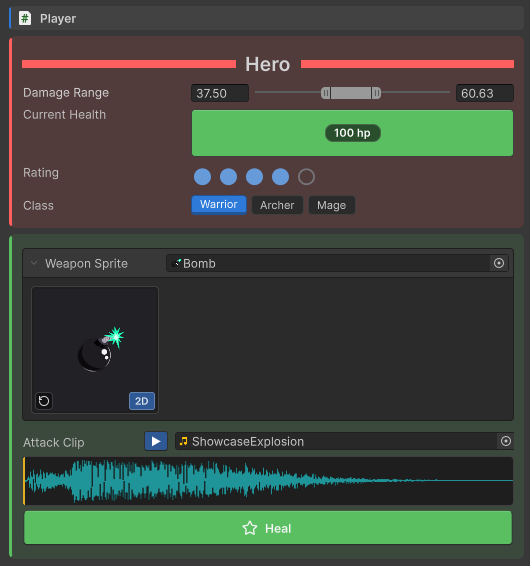Image resolution: width=530 pixels, height=566 pixels.
Task: Click the Damage Range slider right handle
Action: 376,93
